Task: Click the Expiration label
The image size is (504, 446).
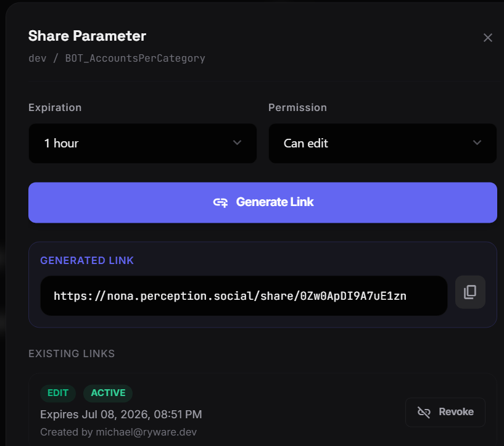Action: 55,107
